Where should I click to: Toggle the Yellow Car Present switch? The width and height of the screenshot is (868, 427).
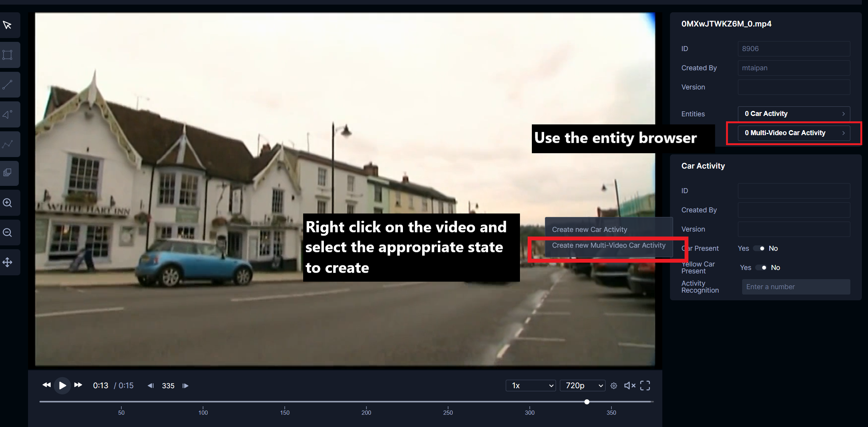click(761, 268)
